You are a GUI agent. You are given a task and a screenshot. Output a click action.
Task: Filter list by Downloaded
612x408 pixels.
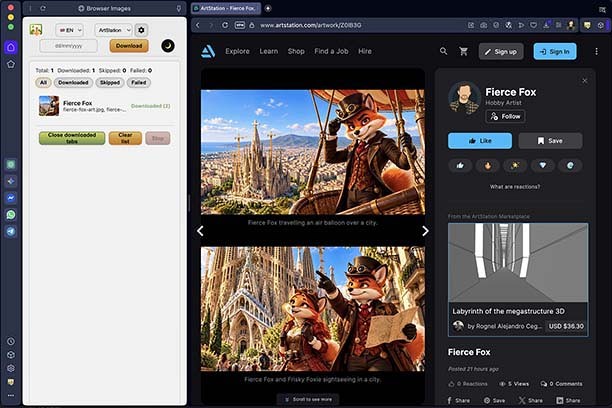(x=73, y=82)
